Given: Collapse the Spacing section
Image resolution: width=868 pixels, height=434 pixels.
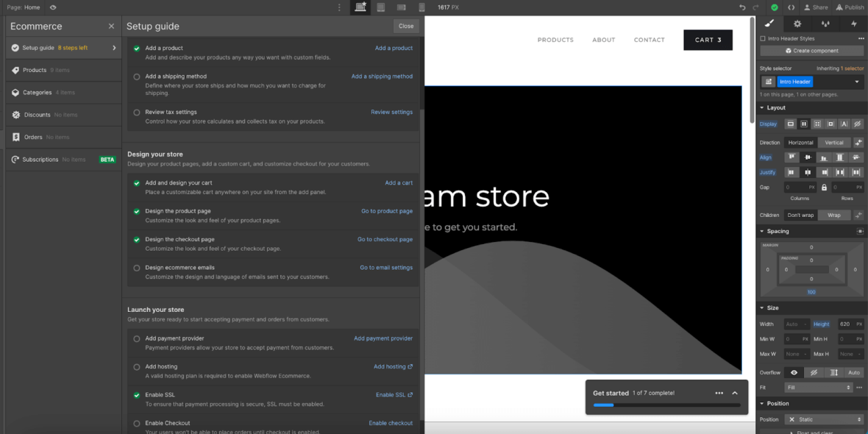Looking at the screenshot, I should click(762, 232).
